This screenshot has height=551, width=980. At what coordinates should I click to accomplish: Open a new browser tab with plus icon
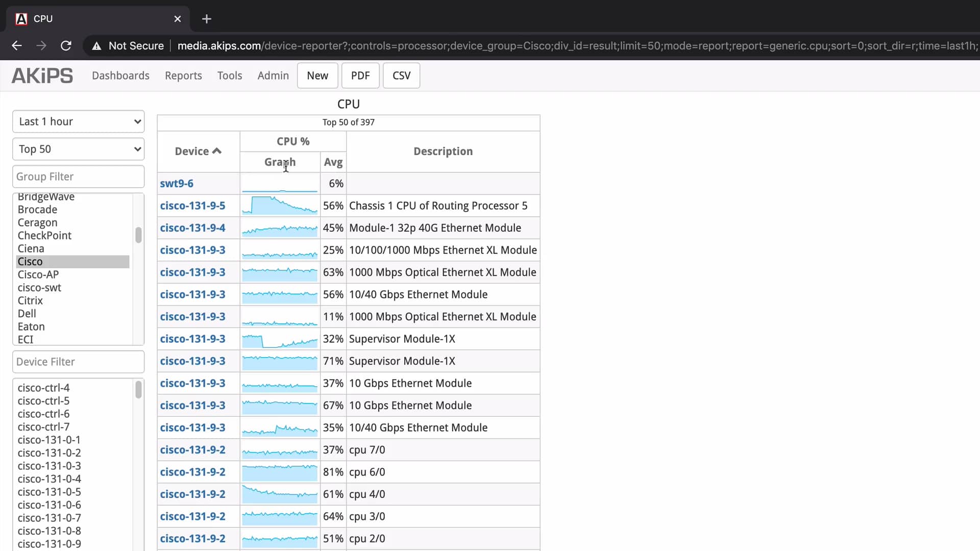[x=207, y=19]
